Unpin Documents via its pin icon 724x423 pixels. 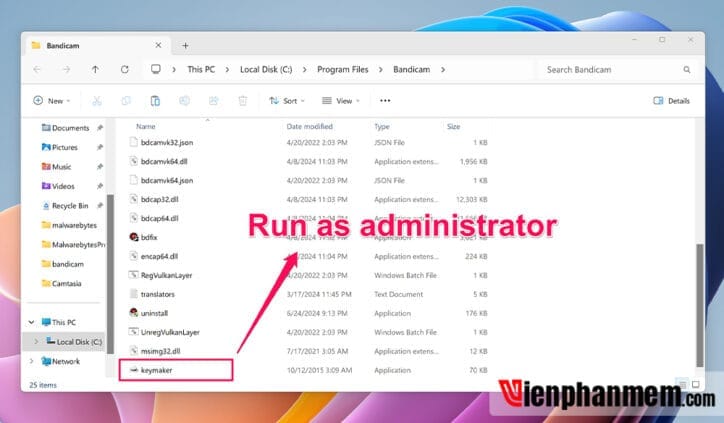pyautogui.click(x=100, y=128)
